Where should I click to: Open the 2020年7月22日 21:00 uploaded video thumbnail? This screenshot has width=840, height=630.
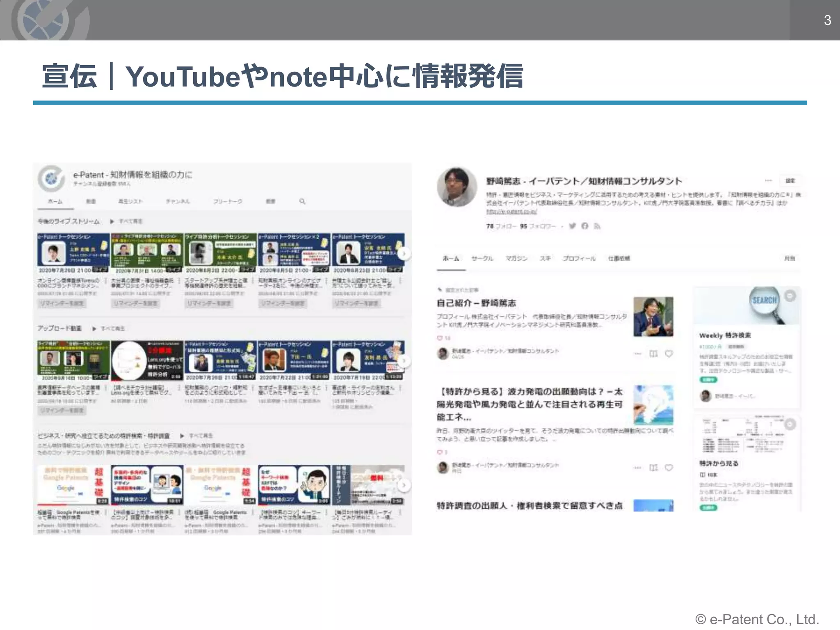click(x=294, y=361)
